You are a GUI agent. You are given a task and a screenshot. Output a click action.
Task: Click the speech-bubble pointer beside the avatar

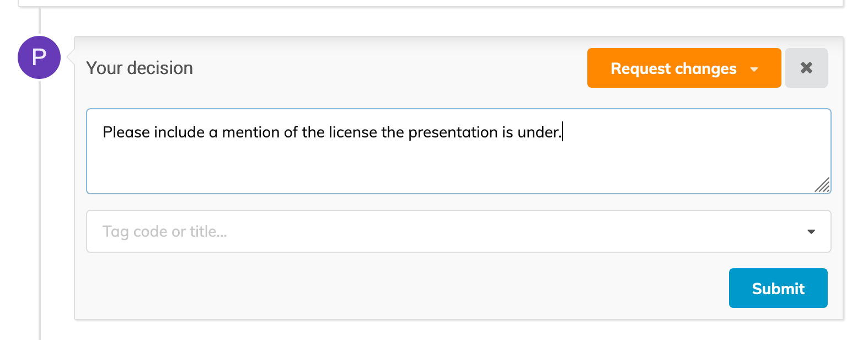(70, 57)
